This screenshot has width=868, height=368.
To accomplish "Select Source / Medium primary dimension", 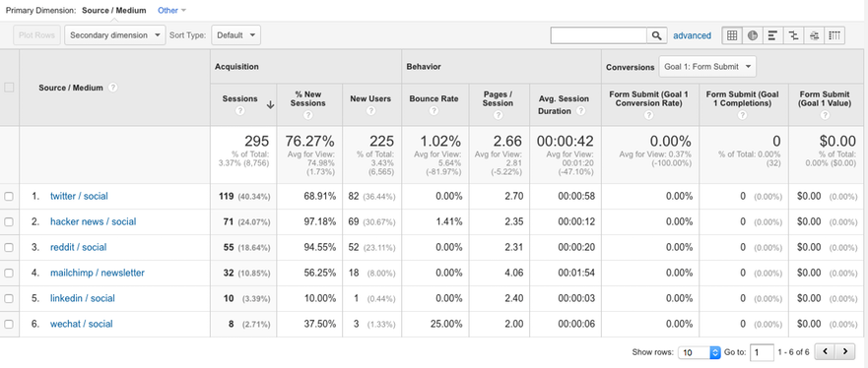I will [x=114, y=10].
